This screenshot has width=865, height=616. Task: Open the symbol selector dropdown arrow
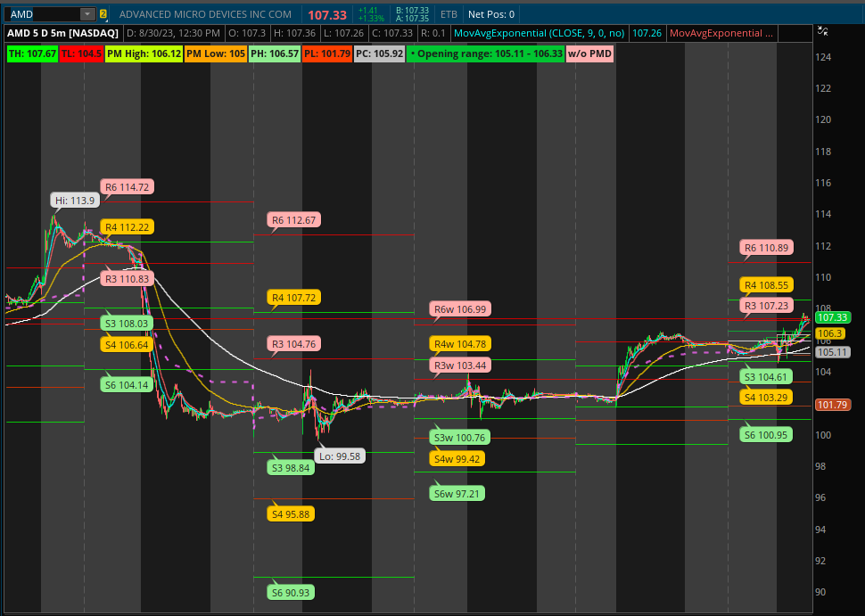pos(87,13)
